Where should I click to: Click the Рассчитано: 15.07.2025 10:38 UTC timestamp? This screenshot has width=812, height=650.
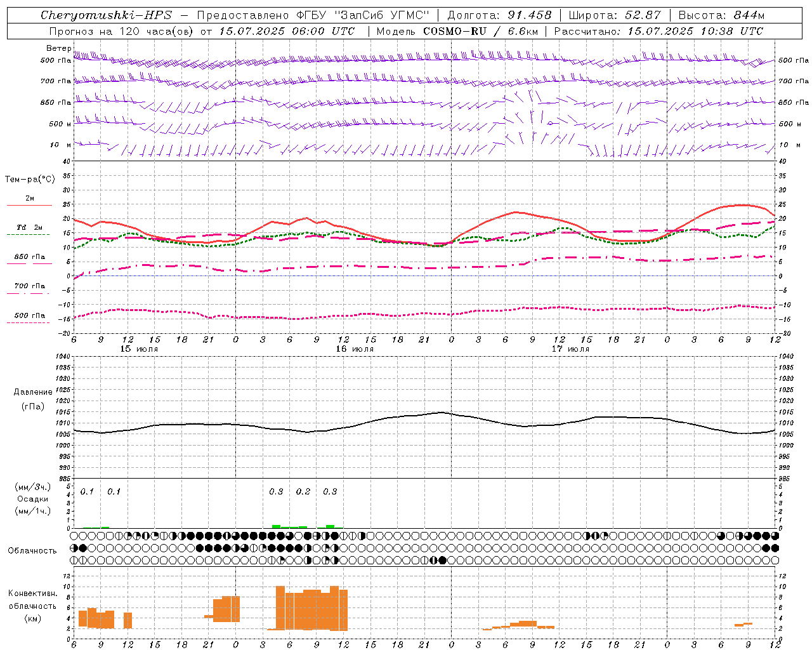click(x=658, y=31)
